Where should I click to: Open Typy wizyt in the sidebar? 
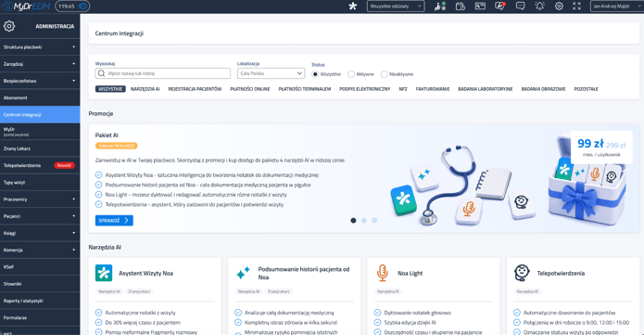(x=40, y=182)
